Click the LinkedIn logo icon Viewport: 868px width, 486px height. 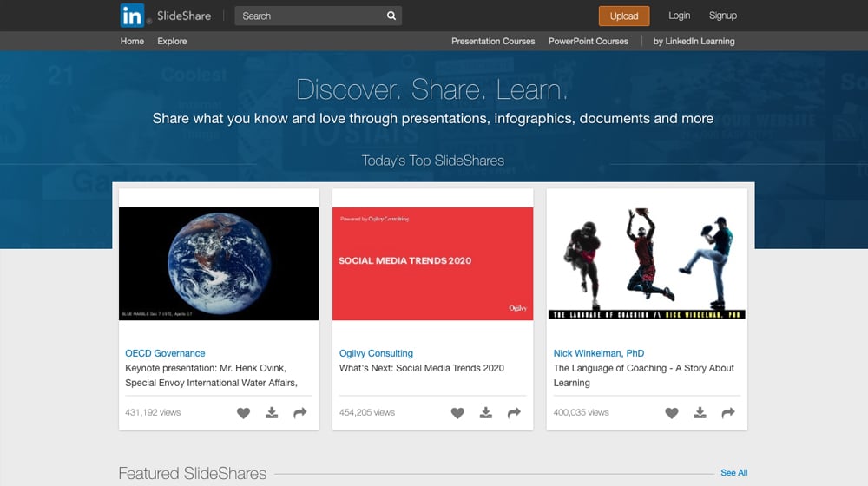132,16
